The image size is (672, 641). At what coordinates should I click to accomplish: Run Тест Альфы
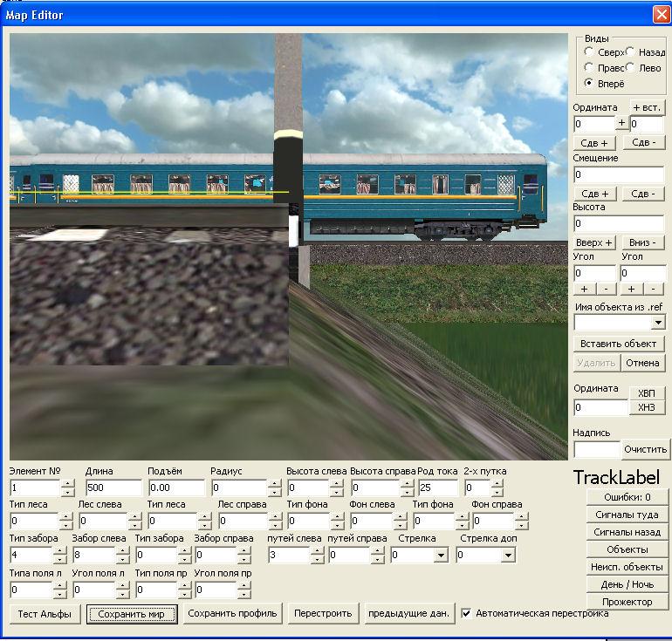tap(45, 614)
